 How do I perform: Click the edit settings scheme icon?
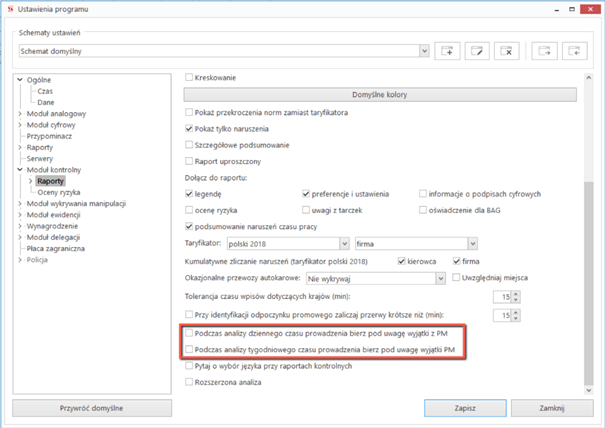pos(479,50)
